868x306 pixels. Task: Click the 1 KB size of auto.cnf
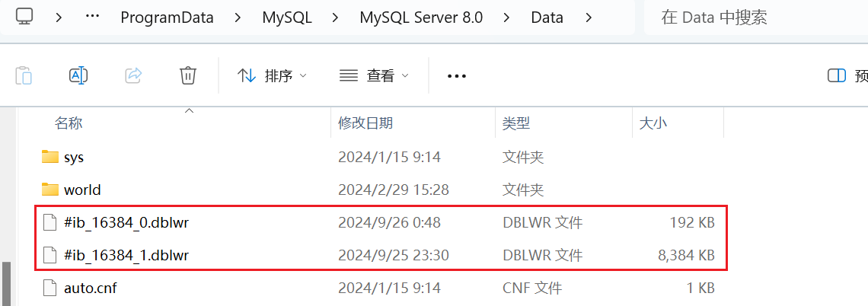click(x=700, y=288)
